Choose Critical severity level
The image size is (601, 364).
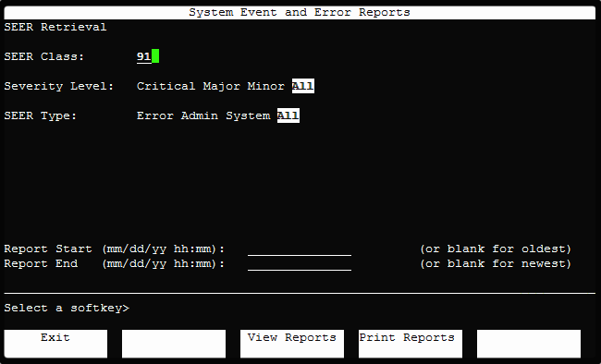pos(166,86)
